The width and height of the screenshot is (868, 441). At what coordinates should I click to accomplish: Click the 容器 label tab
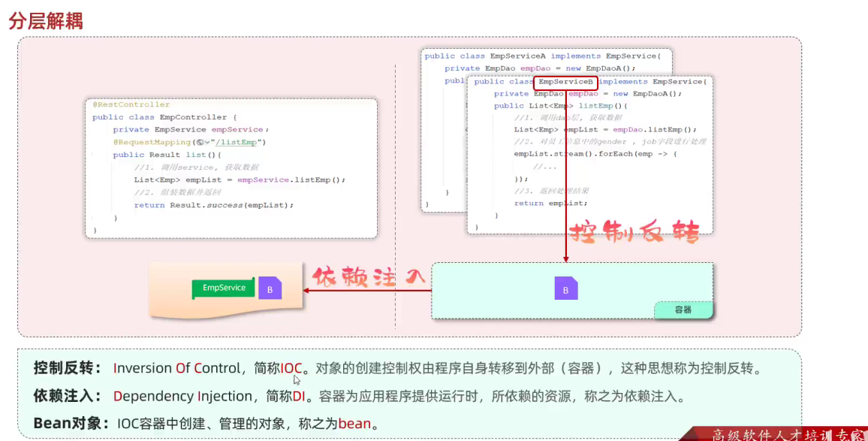point(683,310)
